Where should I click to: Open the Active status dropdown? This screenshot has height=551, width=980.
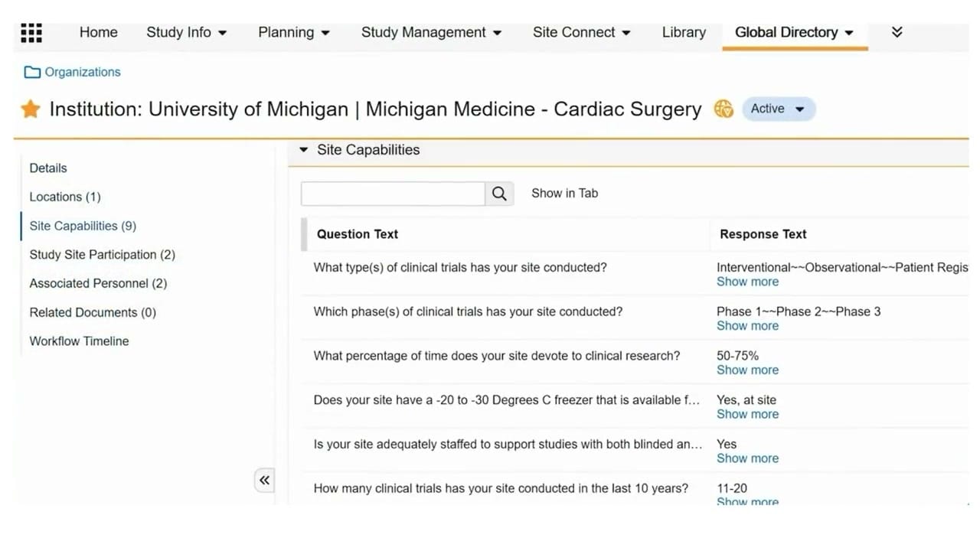(x=779, y=109)
